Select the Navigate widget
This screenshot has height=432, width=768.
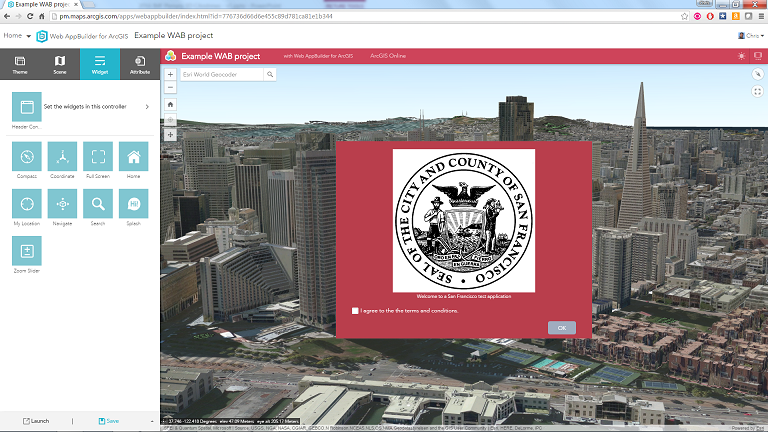(62, 204)
